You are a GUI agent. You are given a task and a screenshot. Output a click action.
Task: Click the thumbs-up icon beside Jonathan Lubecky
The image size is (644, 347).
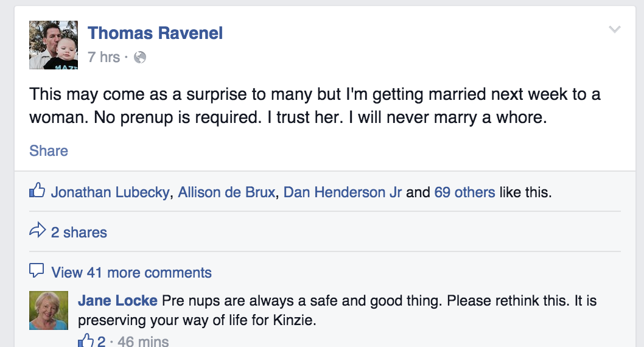(37, 192)
